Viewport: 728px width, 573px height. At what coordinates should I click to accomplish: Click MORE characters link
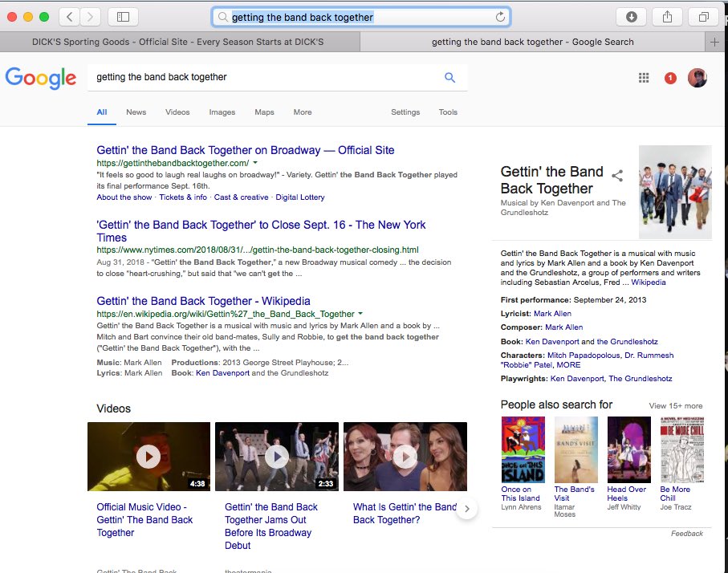[568, 365]
